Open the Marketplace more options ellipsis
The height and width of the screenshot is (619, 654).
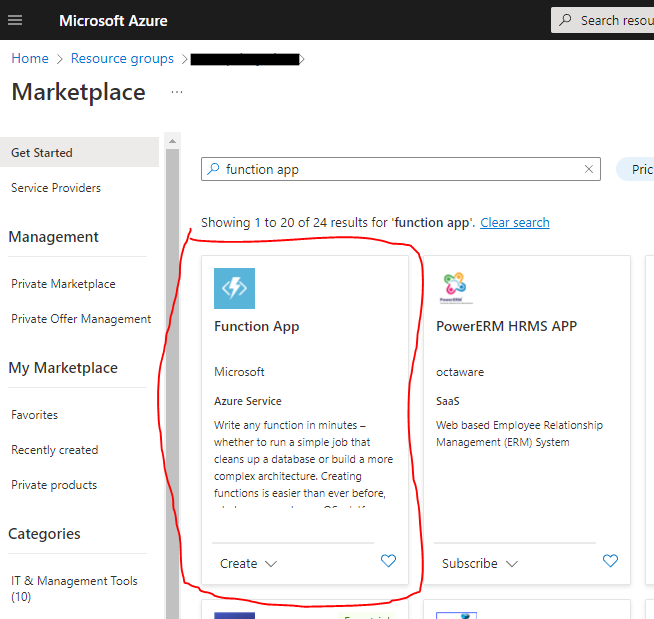[177, 92]
